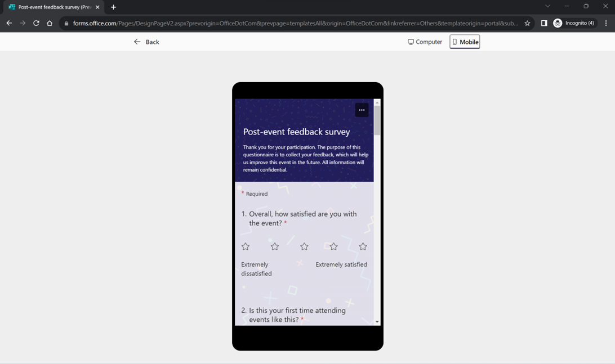The image size is (615, 364).
Task: Select the Mobile preview toggle
Action: click(465, 42)
